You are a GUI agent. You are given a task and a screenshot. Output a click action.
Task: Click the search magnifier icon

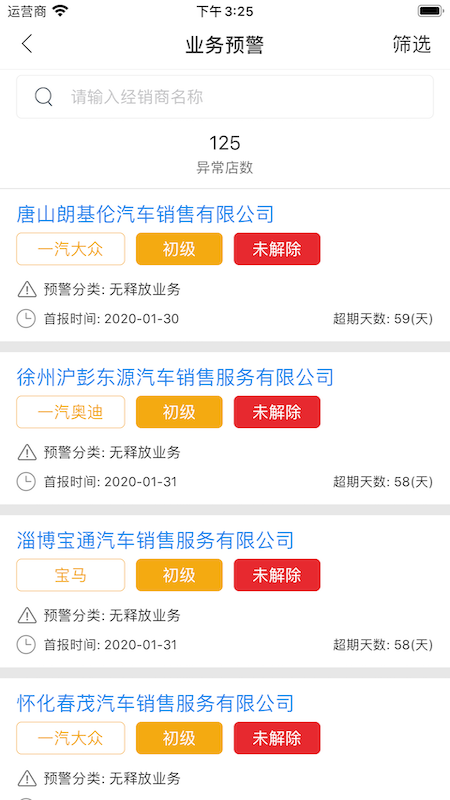44,96
